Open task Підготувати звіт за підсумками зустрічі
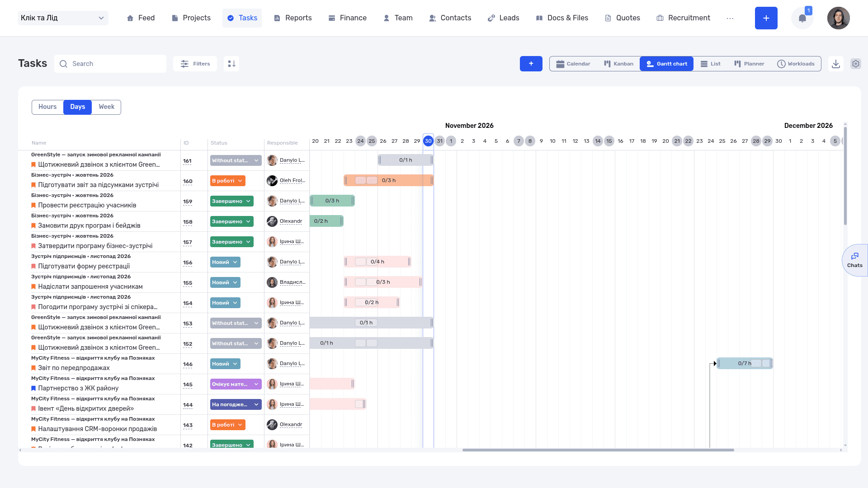The width and height of the screenshot is (868, 488). pos(98,185)
